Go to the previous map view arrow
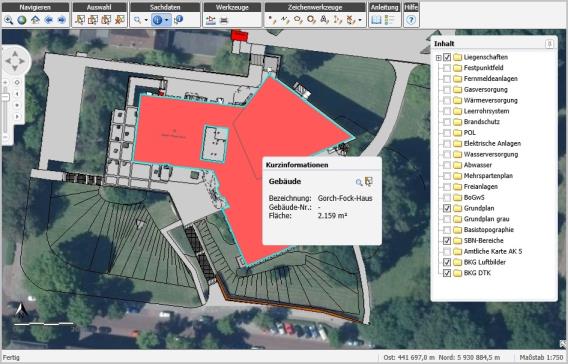Viewport: 568px width, 364px height. (x=49, y=20)
